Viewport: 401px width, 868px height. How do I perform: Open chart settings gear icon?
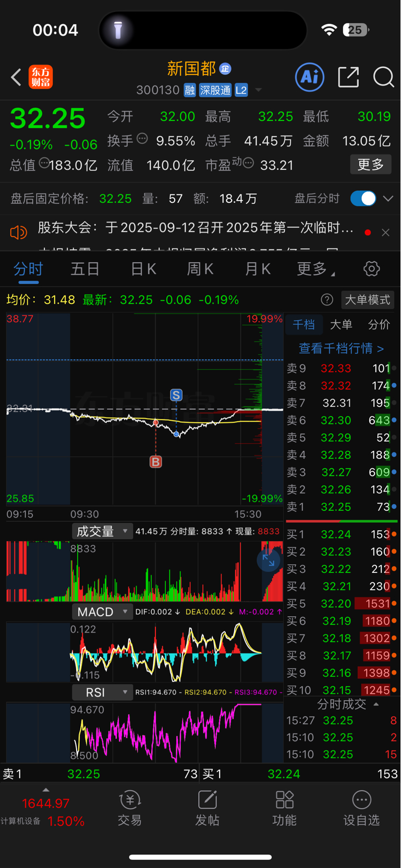click(371, 269)
